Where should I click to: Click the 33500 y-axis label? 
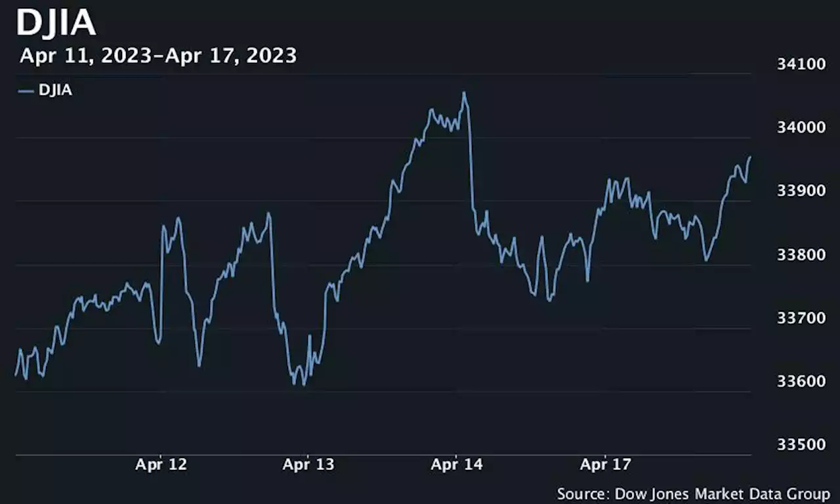(x=800, y=445)
